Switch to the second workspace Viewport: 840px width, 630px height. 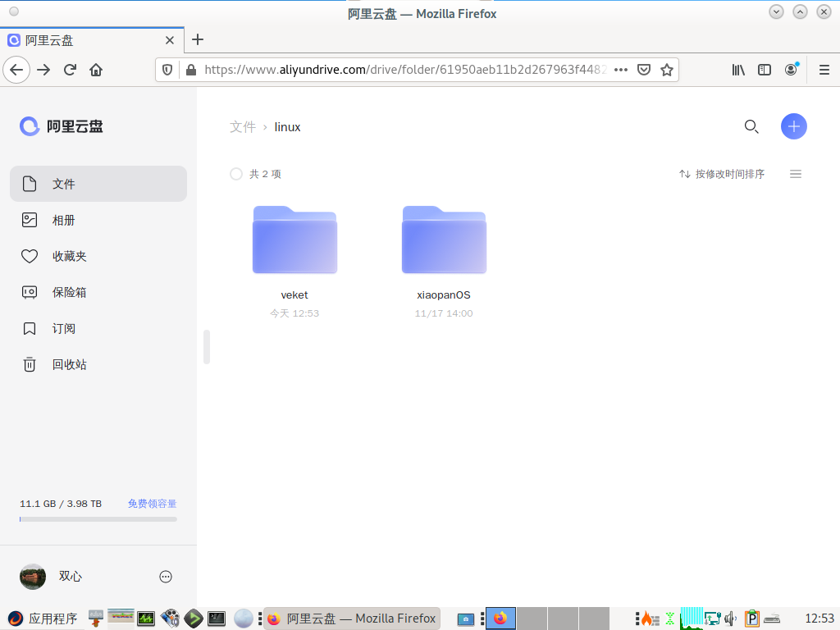point(532,619)
